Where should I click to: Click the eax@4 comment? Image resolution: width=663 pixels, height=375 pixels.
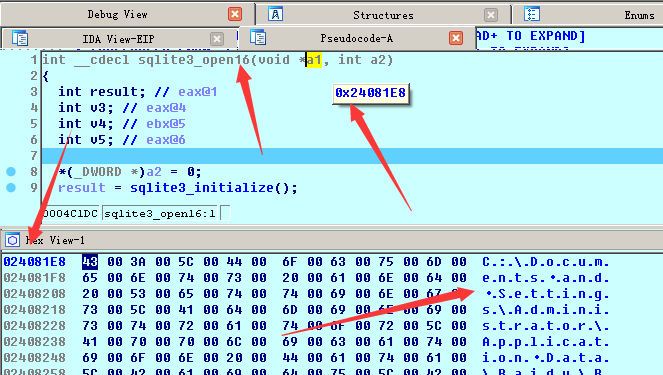166,108
